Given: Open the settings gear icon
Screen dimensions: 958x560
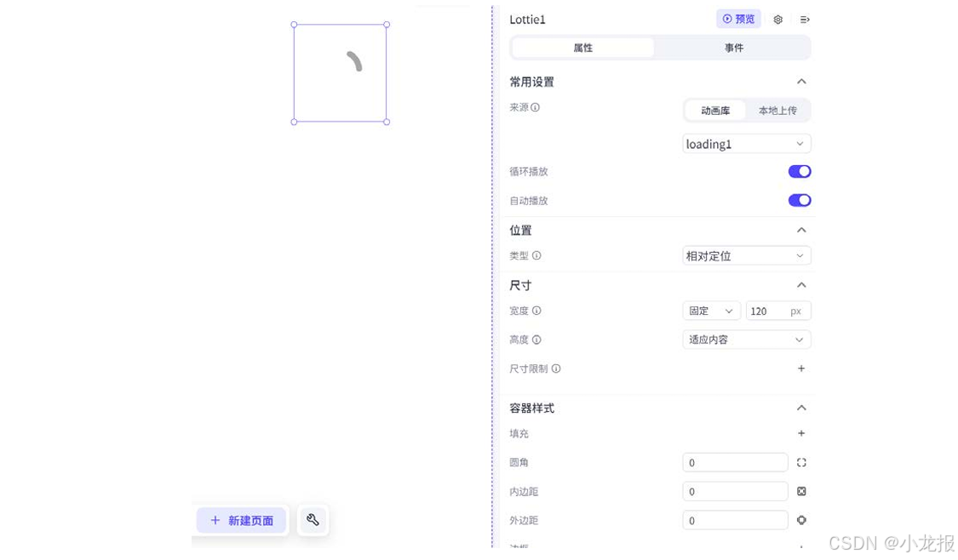Looking at the screenshot, I should 777,19.
